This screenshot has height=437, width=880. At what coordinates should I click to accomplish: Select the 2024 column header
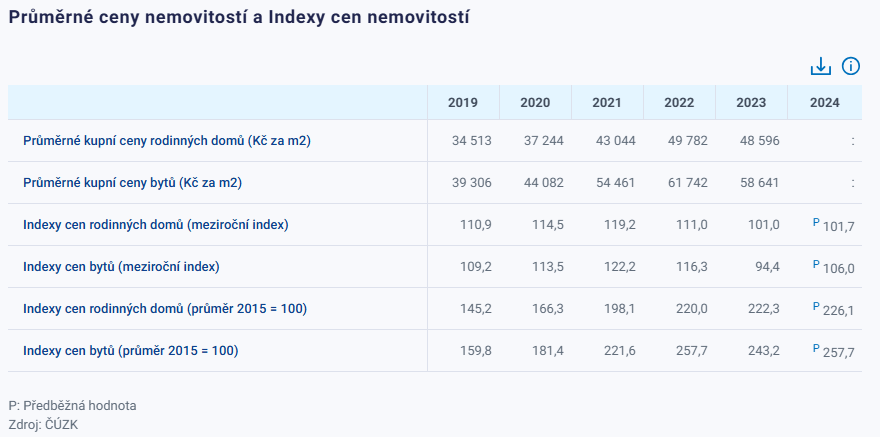tap(824, 103)
